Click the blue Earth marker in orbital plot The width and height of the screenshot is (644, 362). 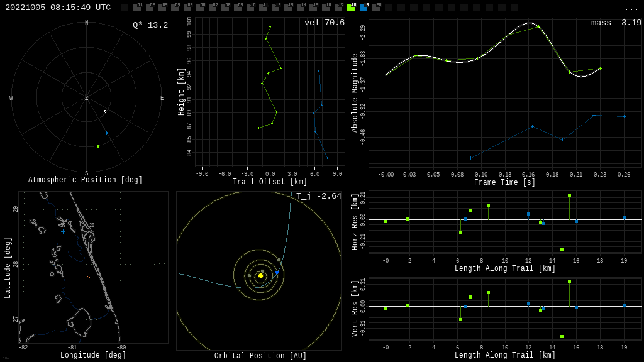point(277,273)
